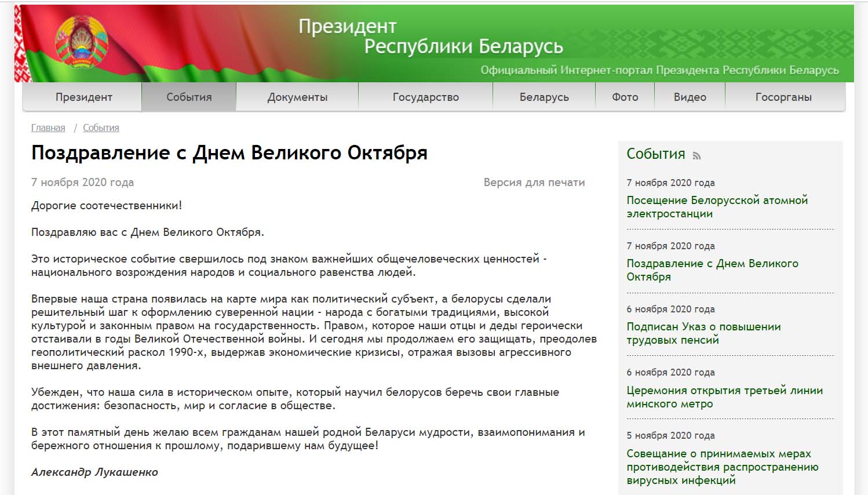Open the Госорганы menu item

[x=783, y=97]
